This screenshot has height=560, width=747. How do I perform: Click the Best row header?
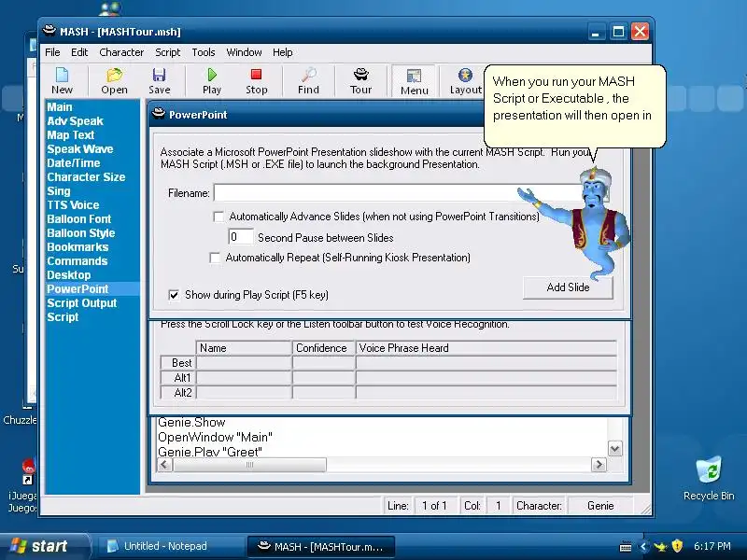(177, 363)
